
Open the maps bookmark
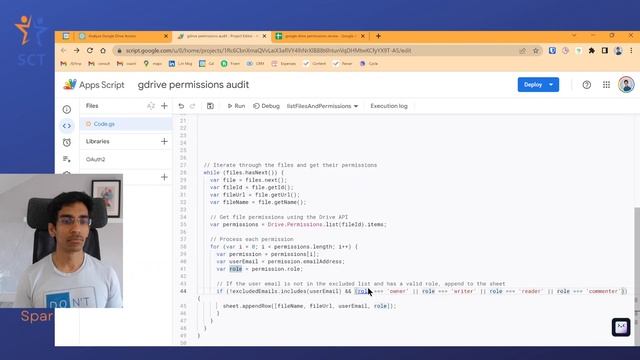point(153,64)
